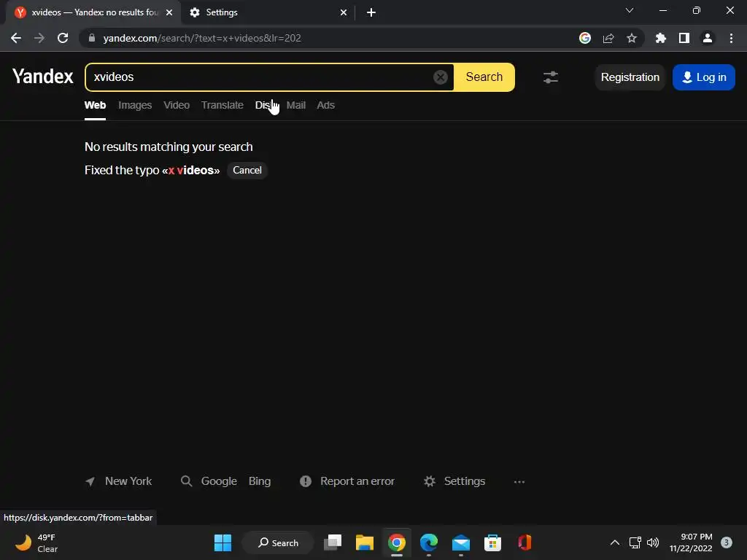Open a new browser tab
The height and width of the screenshot is (560, 747).
click(x=371, y=12)
